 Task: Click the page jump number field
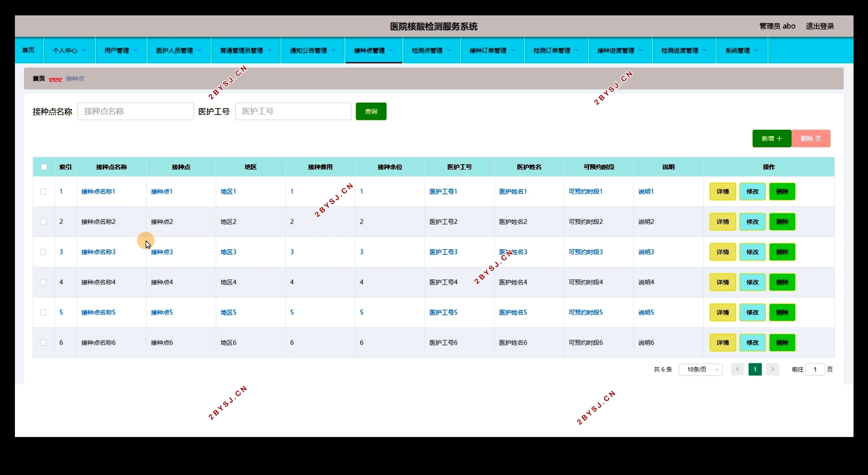pos(815,370)
